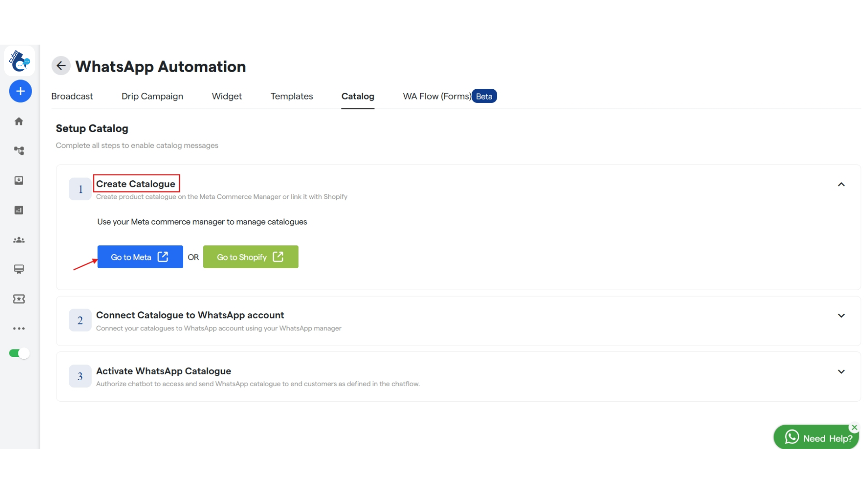Click the presentation display icon in sidebar
This screenshot has width=868, height=502.
click(x=19, y=269)
